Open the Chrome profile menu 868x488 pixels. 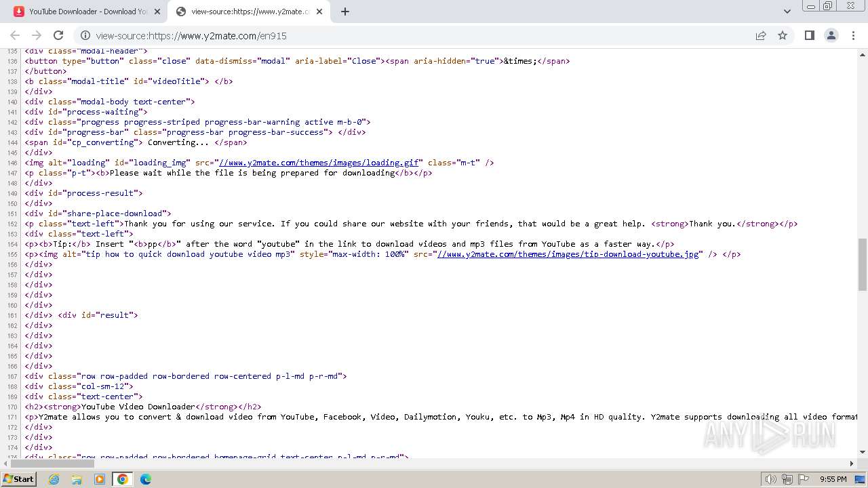coord(831,35)
